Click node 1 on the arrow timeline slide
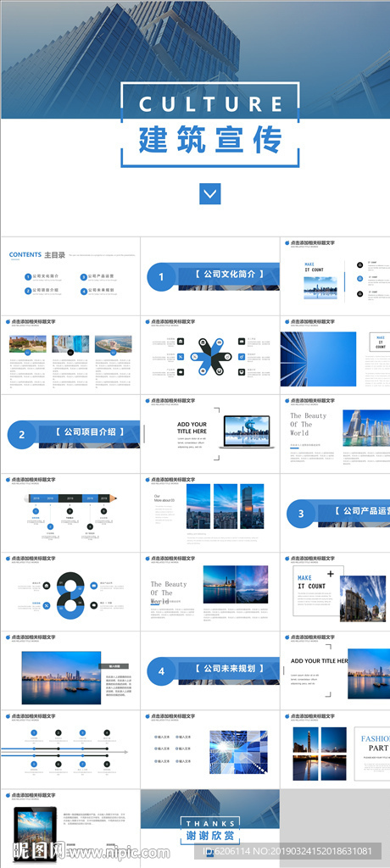The image size is (390, 868). [34, 732]
